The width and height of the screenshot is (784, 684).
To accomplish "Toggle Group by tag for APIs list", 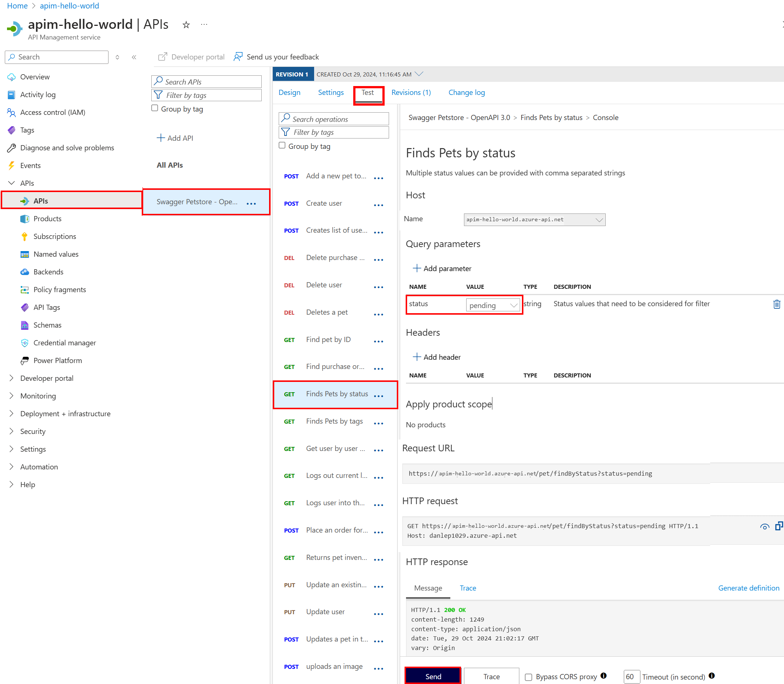I will [x=155, y=108].
